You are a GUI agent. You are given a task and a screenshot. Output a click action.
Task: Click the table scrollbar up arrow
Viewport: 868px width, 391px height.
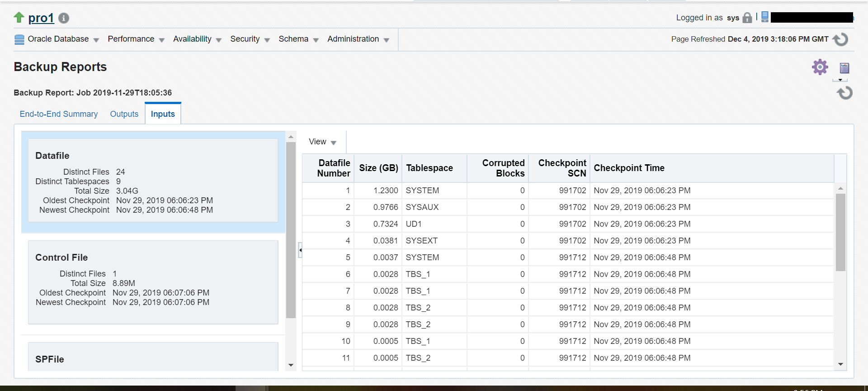click(x=840, y=188)
